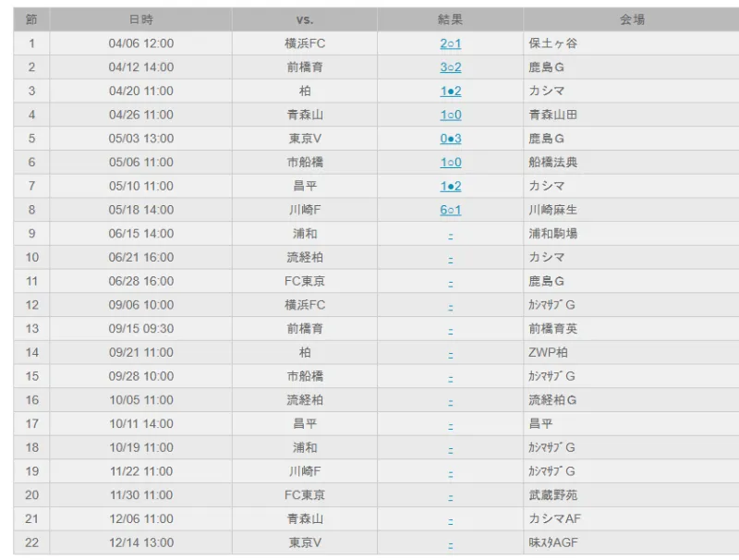739x560 pixels.
Task: Click the venue 味スタAGF
Action: [553, 542]
